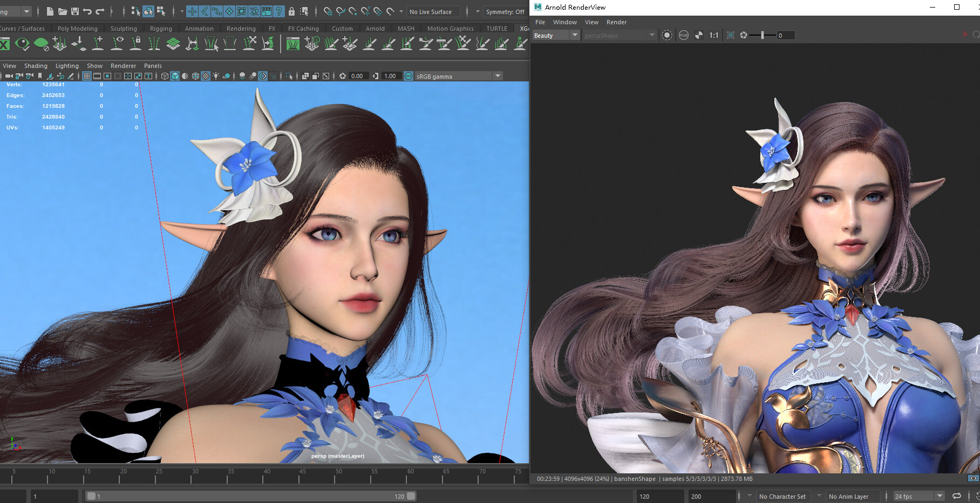The image size is (980, 503).
Task: Adjust the Arnold RenderView exposure slider
Action: 762,35
